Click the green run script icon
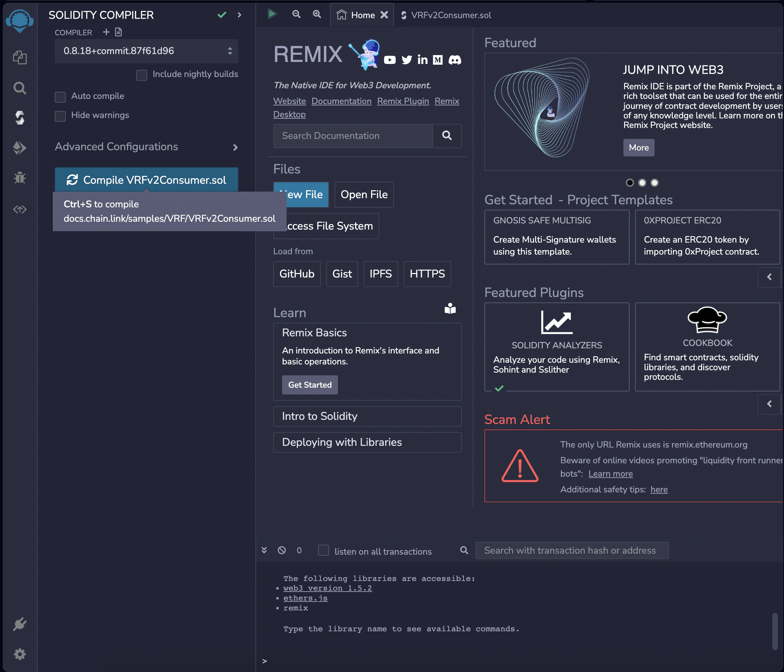Viewport: 784px width, 672px height. coord(272,14)
